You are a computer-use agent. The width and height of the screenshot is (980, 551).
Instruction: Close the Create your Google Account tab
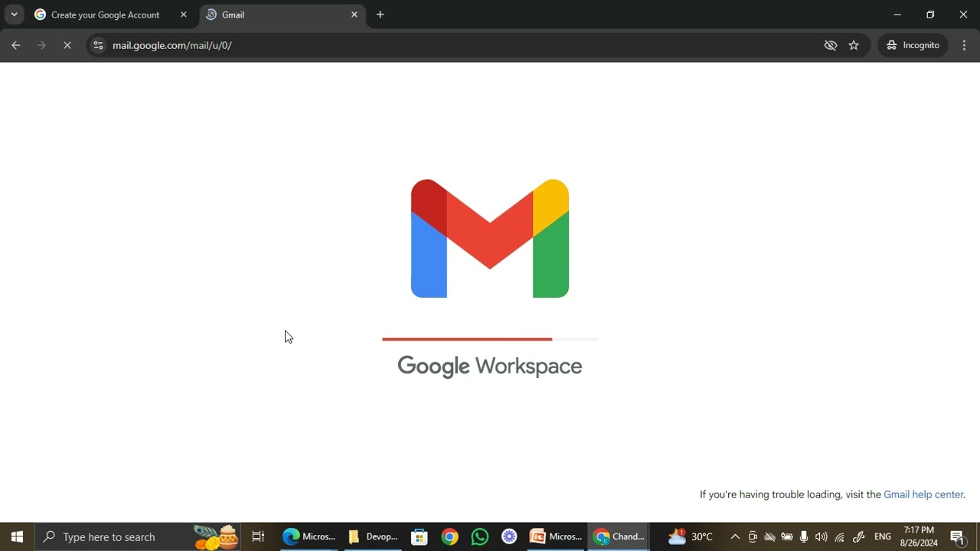click(184, 15)
